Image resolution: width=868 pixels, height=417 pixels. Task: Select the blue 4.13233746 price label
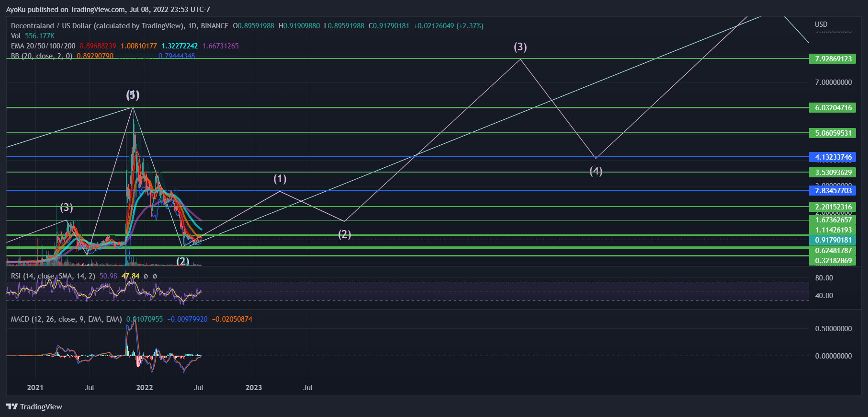[x=833, y=157]
